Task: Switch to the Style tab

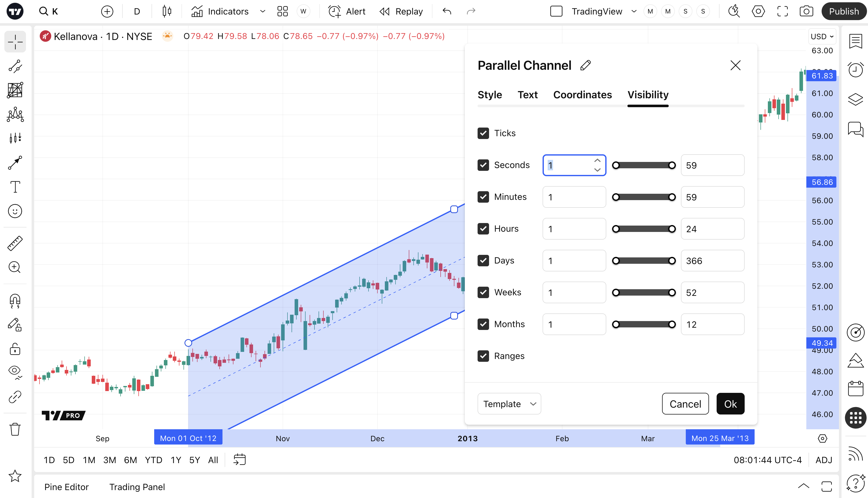Action: pyautogui.click(x=490, y=95)
